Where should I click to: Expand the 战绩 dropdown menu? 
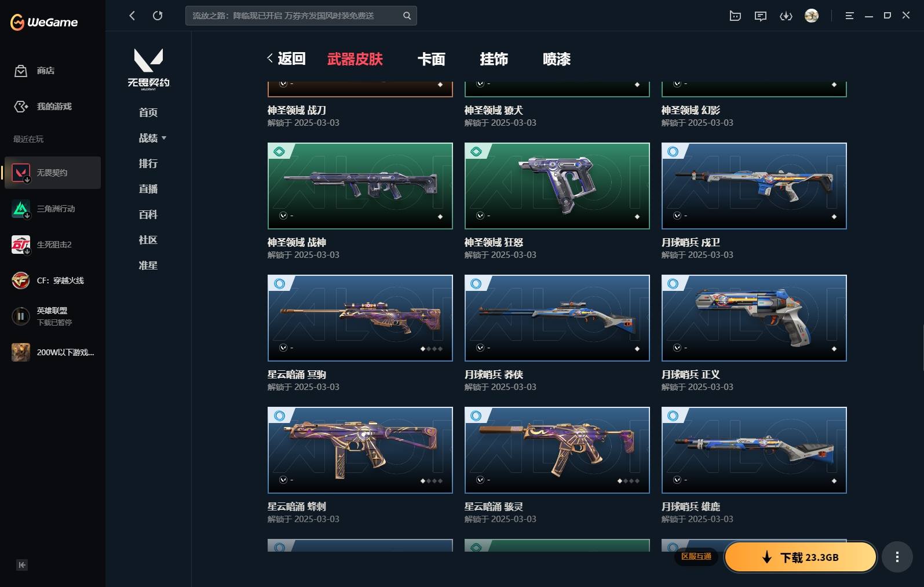click(152, 138)
